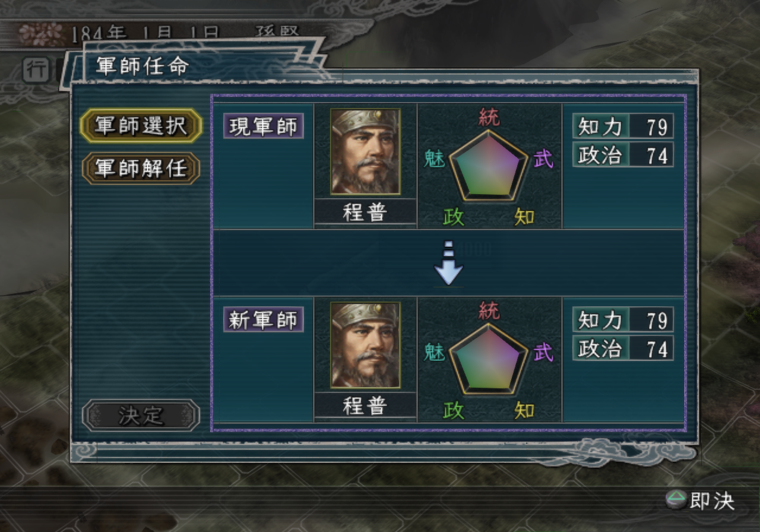Viewport: 760px width, 532px height.
Task: Click the teal 魅 stat in bottom chart
Action: pyautogui.click(x=435, y=353)
